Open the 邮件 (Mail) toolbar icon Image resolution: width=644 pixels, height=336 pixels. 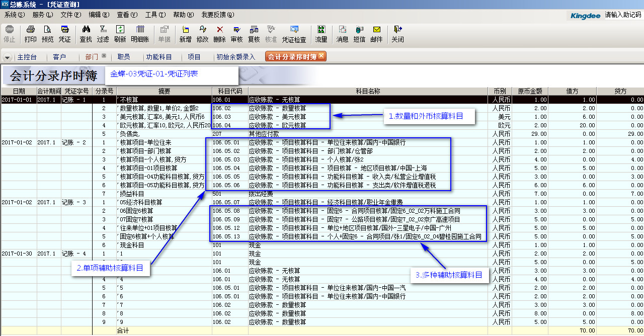(x=376, y=34)
